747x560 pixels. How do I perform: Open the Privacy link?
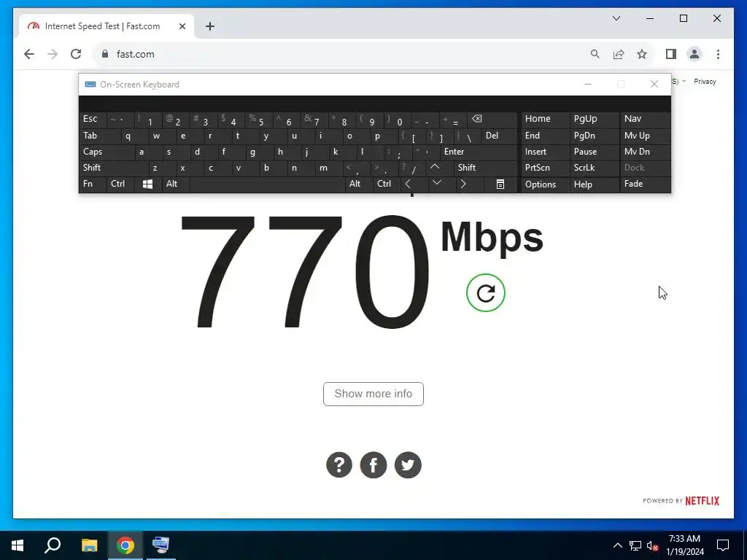pos(705,82)
